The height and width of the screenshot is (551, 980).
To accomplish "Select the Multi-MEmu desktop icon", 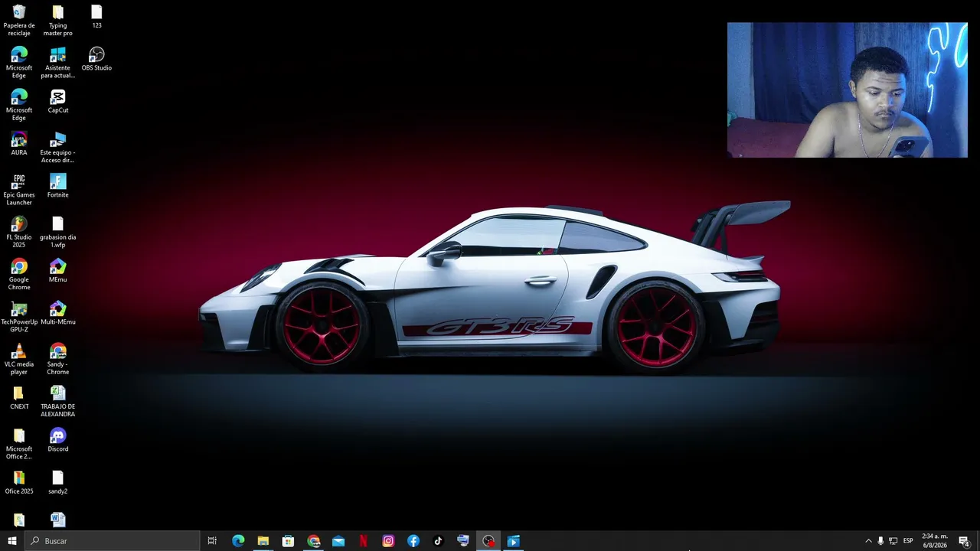I will (58, 313).
